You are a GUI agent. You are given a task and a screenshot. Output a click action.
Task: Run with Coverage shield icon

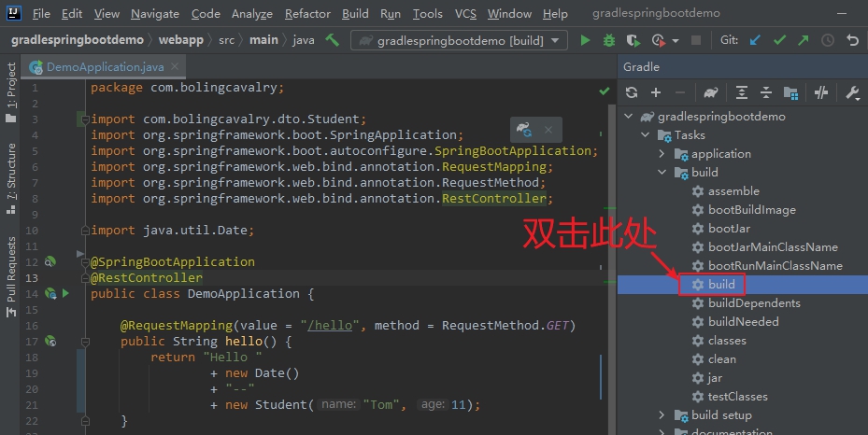click(633, 40)
